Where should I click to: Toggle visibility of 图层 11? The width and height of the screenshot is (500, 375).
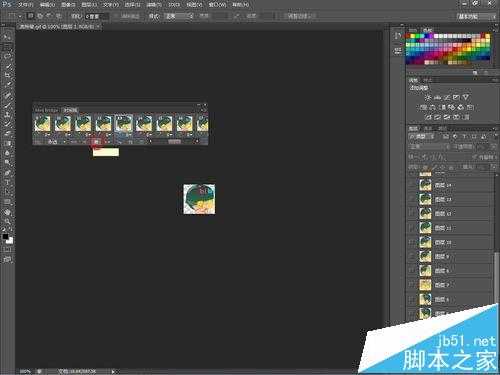(x=413, y=228)
